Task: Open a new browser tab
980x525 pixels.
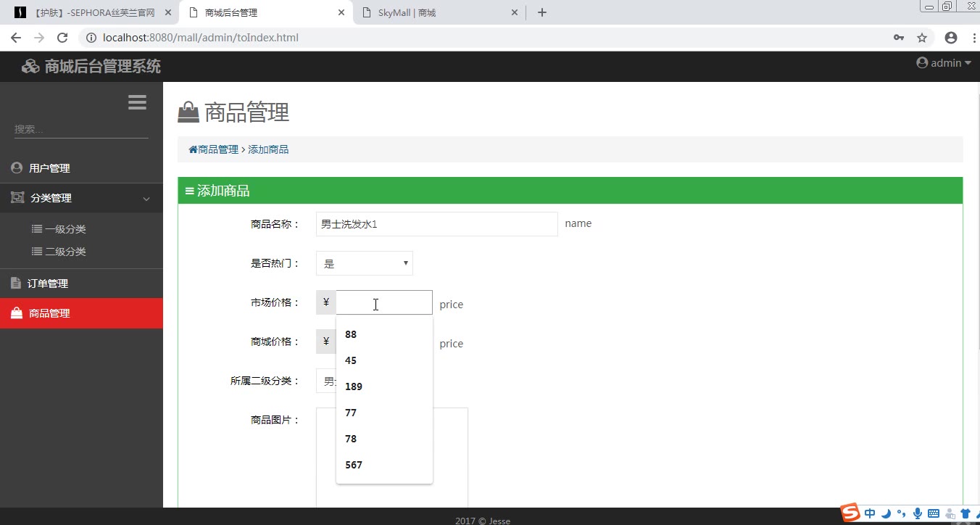Action: tap(541, 12)
